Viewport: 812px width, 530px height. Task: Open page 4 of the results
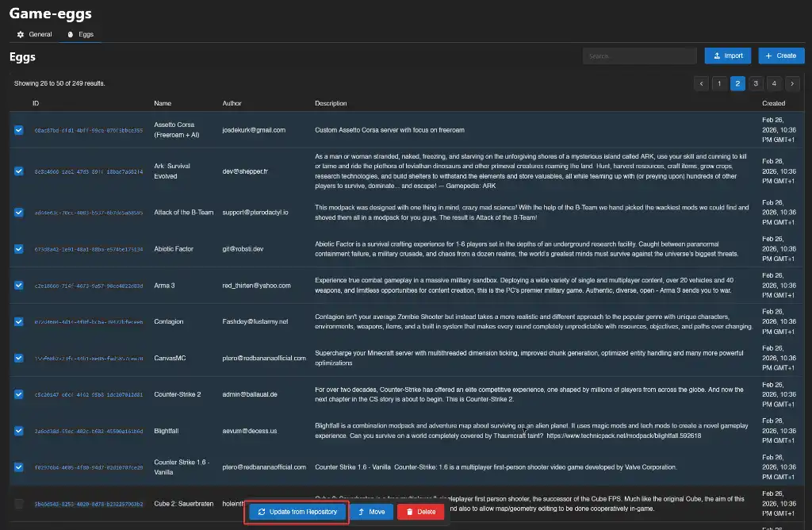pyautogui.click(x=774, y=83)
